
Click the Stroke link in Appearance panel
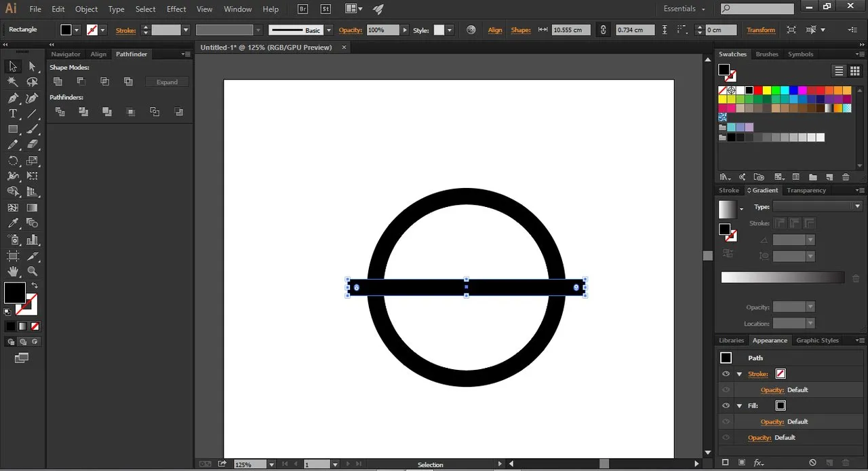click(758, 374)
